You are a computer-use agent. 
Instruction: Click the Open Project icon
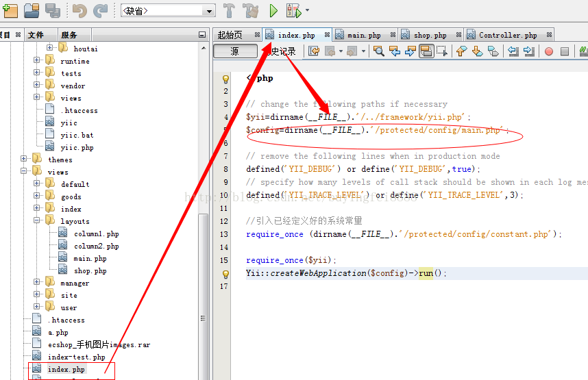point(32,10)
